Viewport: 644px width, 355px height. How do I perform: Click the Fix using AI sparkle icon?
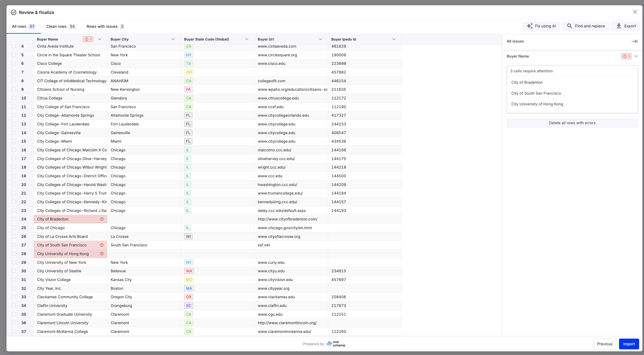(x=530, y=26)
